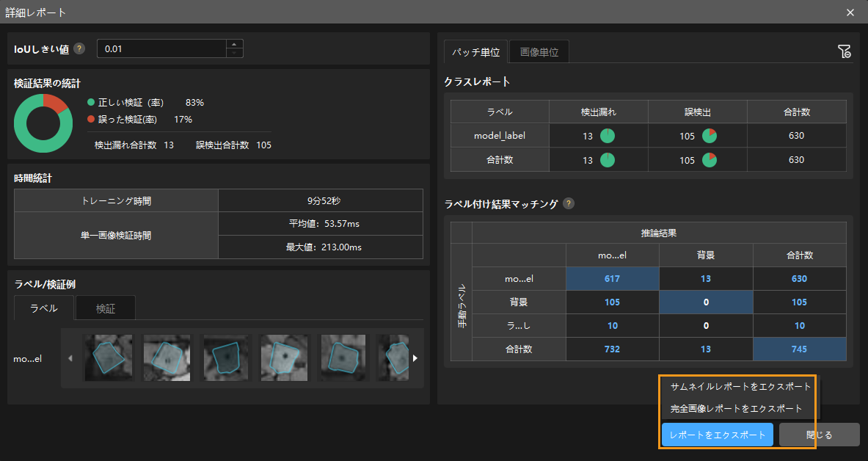This screenshot has height=461, width=868.
Task: Decrease the IoU threshold with the down arrow
Action: (234, 53)
